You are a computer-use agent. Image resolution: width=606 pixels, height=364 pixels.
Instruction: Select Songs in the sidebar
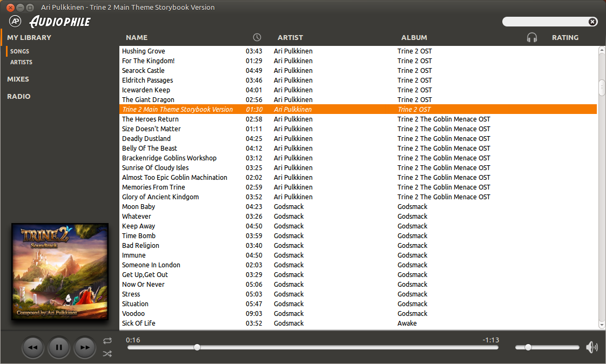coord(19,51)
